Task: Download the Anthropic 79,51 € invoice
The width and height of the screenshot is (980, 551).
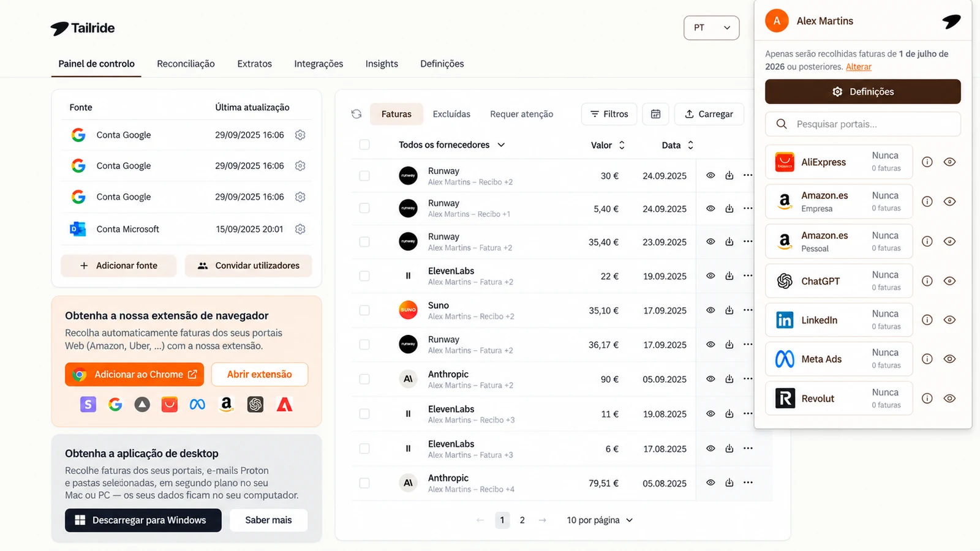Action: point(729,483)
